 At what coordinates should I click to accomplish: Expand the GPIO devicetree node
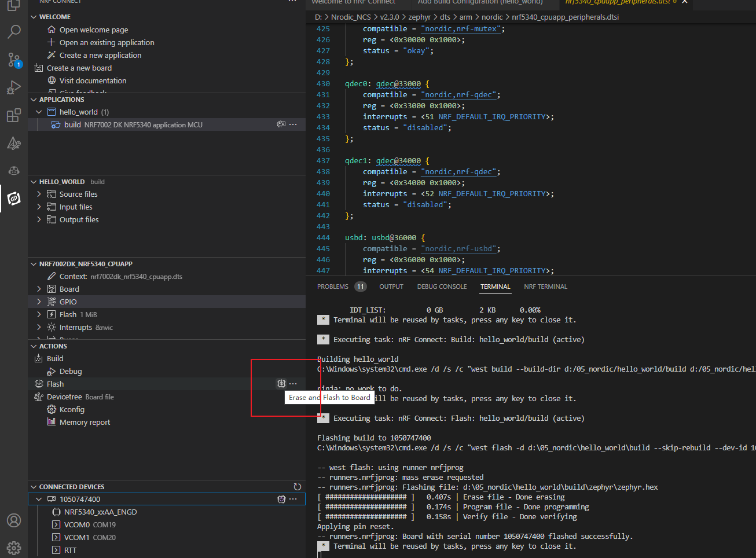click(39, 302)
